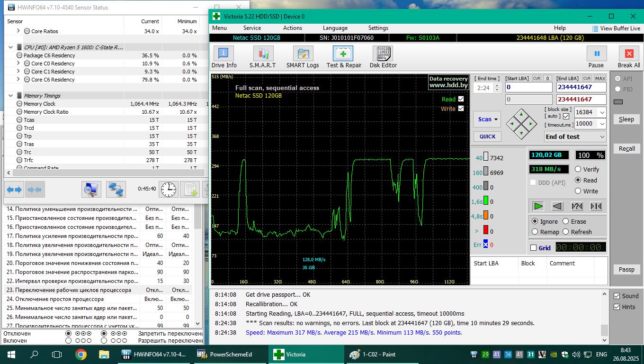The height and width of the screenshot is (364, 644).
Task: Launch Chrome from the taskbar
Action: coord(80,354)
